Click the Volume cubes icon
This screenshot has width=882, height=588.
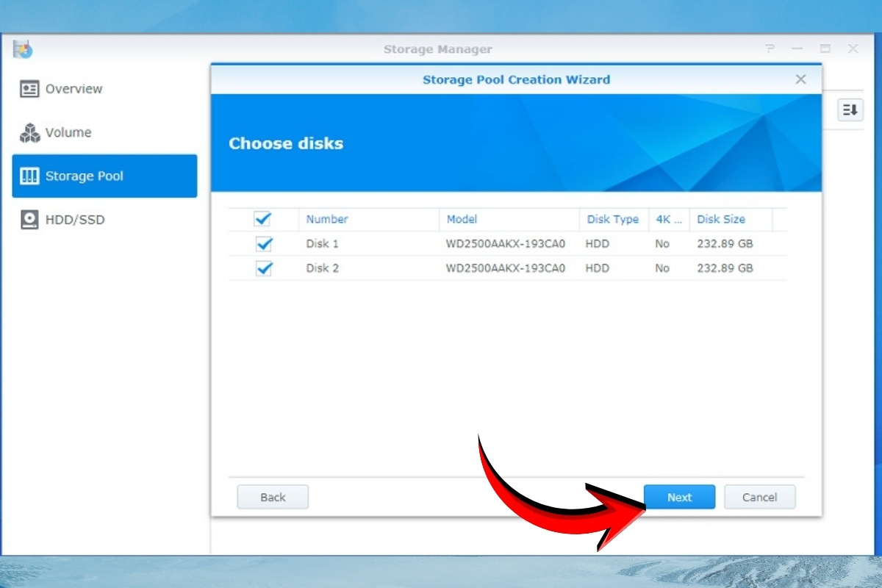29,132
